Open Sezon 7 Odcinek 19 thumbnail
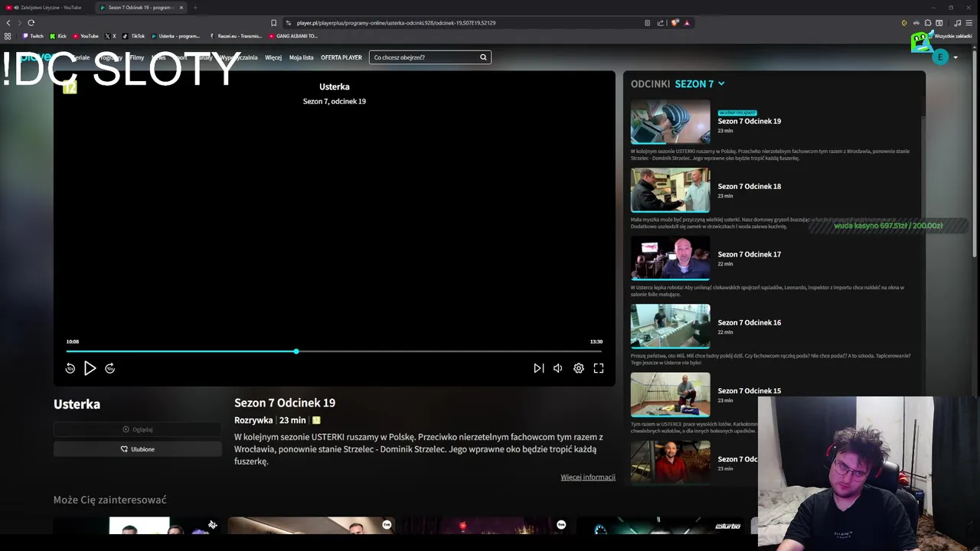 [x=670, y=122]
